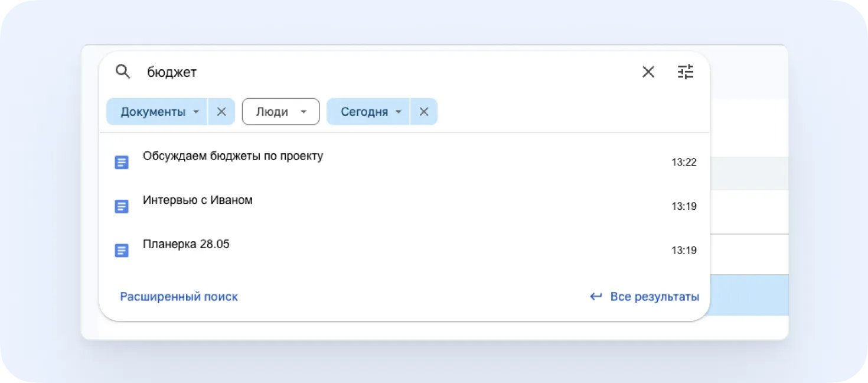Clear the search query with X icon

click(648, 72)
